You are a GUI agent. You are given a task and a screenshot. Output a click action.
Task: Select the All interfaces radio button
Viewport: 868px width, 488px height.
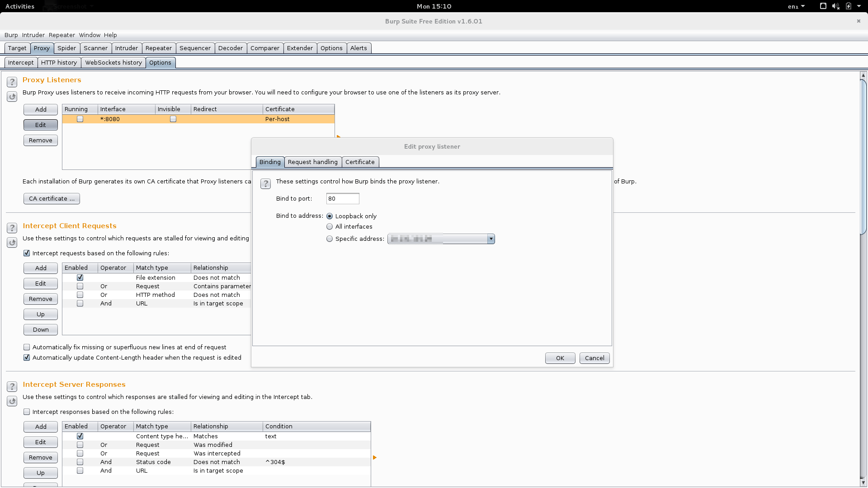[x=330, y=226]
